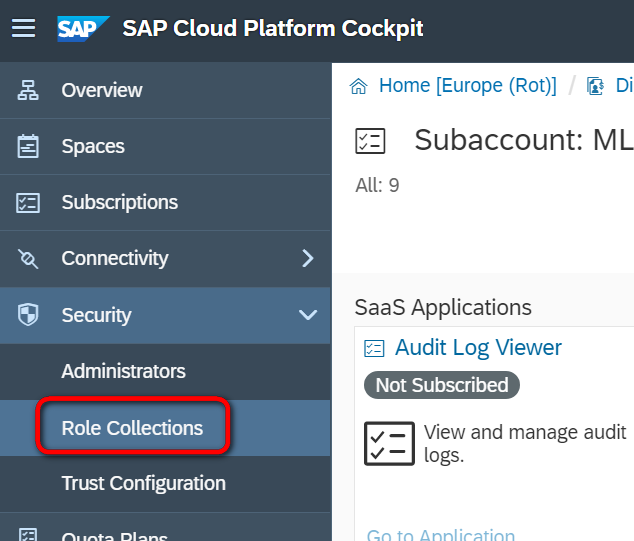Screen dimensions: 634x541
Task: Click the SAP logo
Action: [83, 28]
